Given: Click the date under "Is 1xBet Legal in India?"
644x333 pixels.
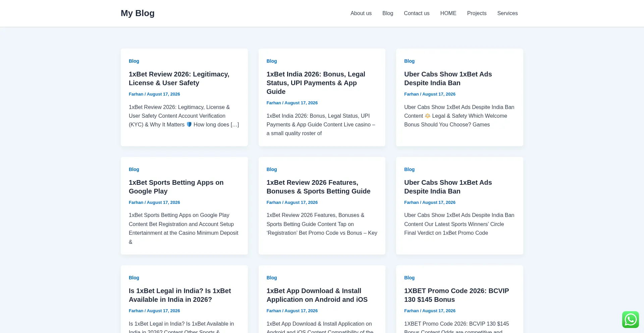Looking at the screenshot, I should tap(163, 311).
